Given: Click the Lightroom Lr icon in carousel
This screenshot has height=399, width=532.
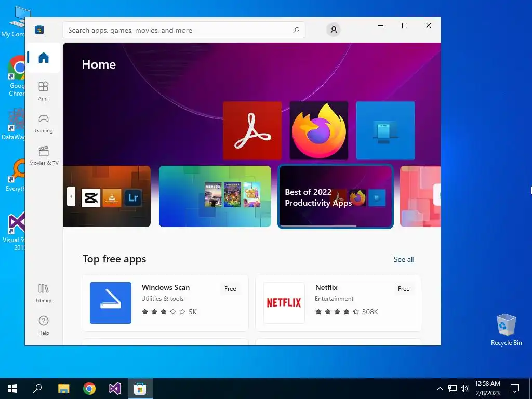Looking at the screenshot, I should click(132, 197).
